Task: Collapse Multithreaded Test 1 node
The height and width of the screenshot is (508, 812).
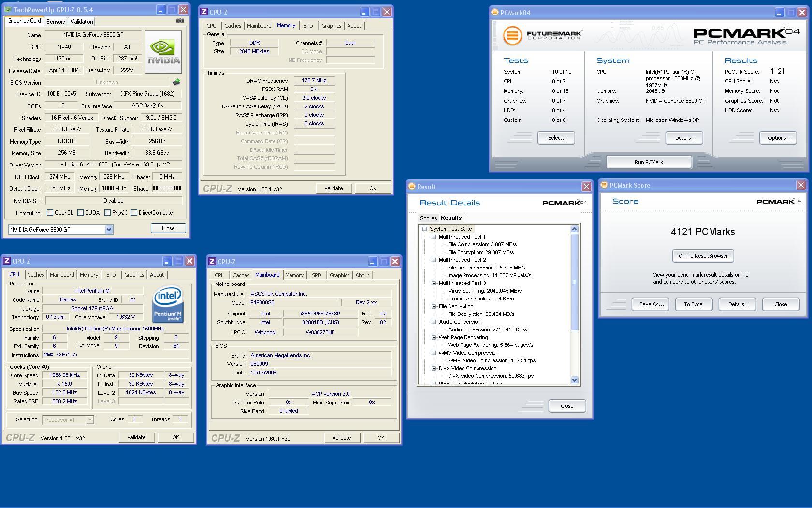Action: pos(434,237)
